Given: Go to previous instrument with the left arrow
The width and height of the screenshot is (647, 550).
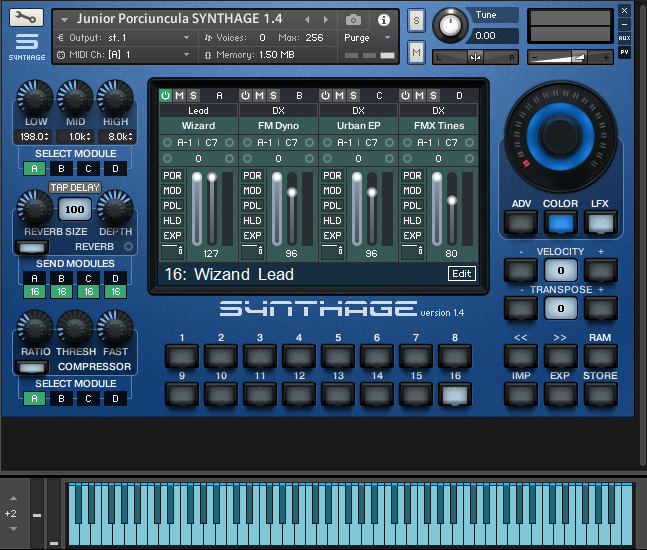Looking at the screenshot, I should click(x=307, y=19).
